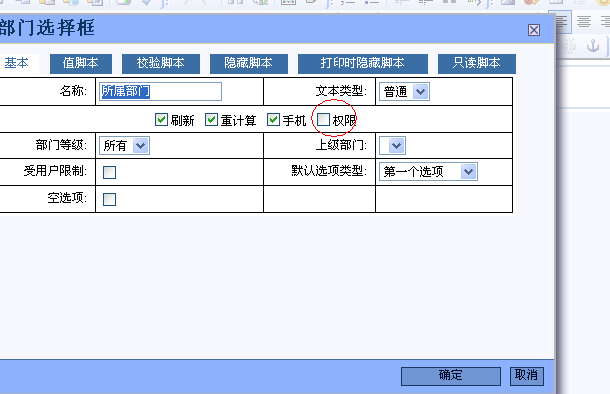Open the 默认选项类型 dropdown showing 第一个选项
The height and width of the screenshot is (394, 610).
click(x=428, y=172)
